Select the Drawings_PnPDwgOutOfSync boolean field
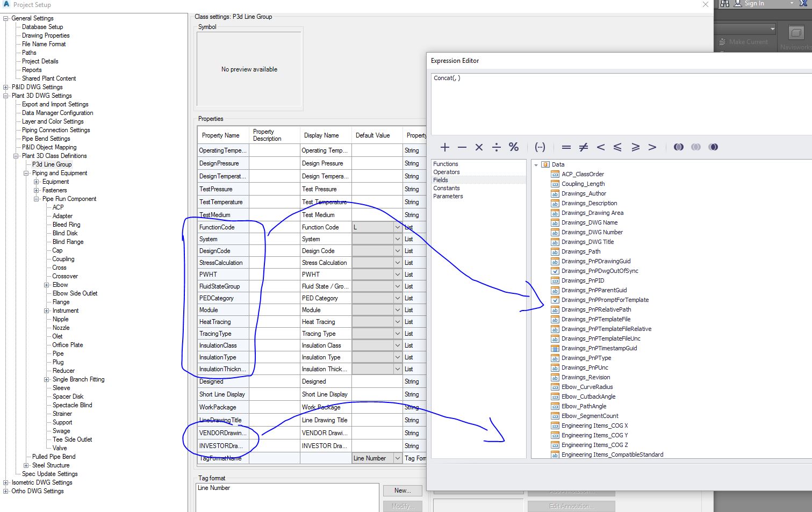 [x=600, y=271]
